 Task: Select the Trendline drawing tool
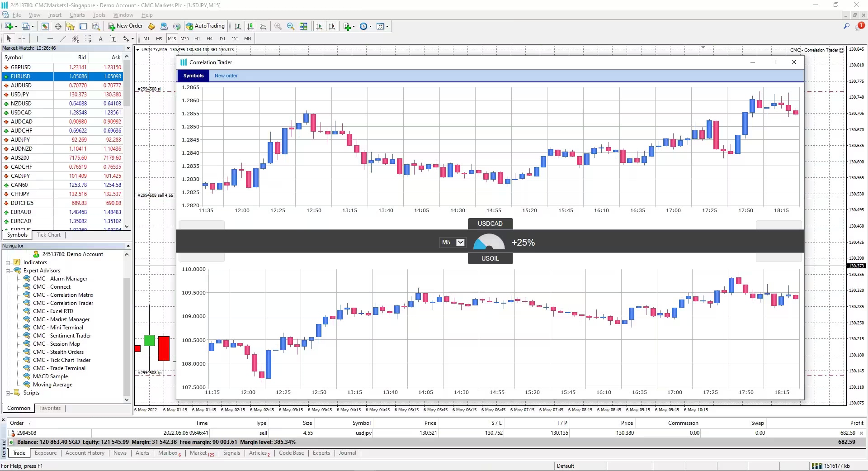tap(63, 38)
